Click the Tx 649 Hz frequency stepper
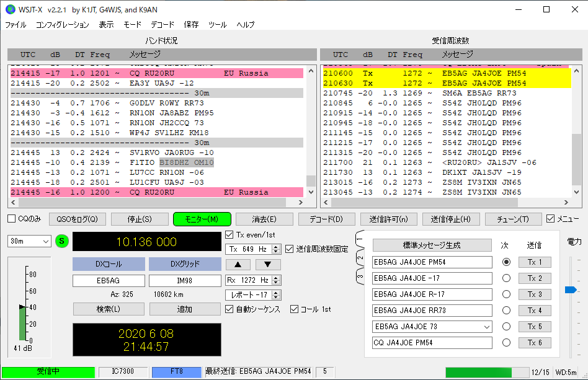The width and height of the screenshot is (588, 380). click(253, 249)
